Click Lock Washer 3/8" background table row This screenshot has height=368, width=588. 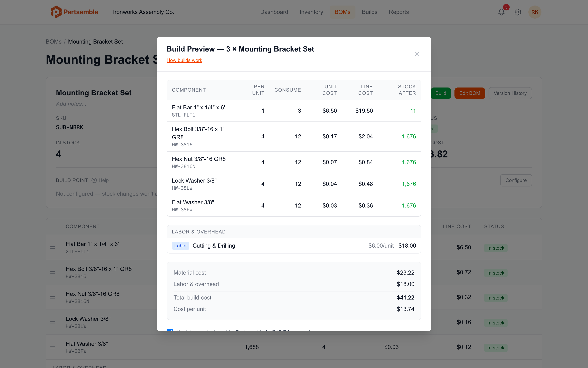pyautogui.click(x=294, y=322)
